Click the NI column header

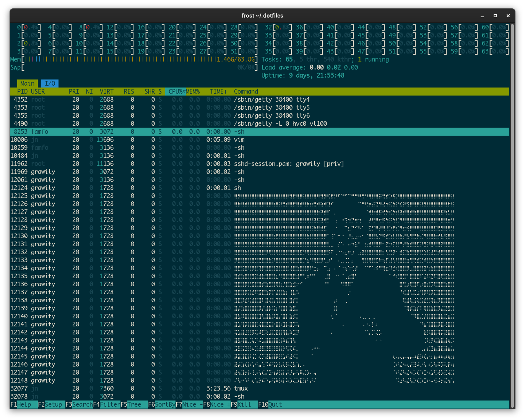(x=89, y=92)
